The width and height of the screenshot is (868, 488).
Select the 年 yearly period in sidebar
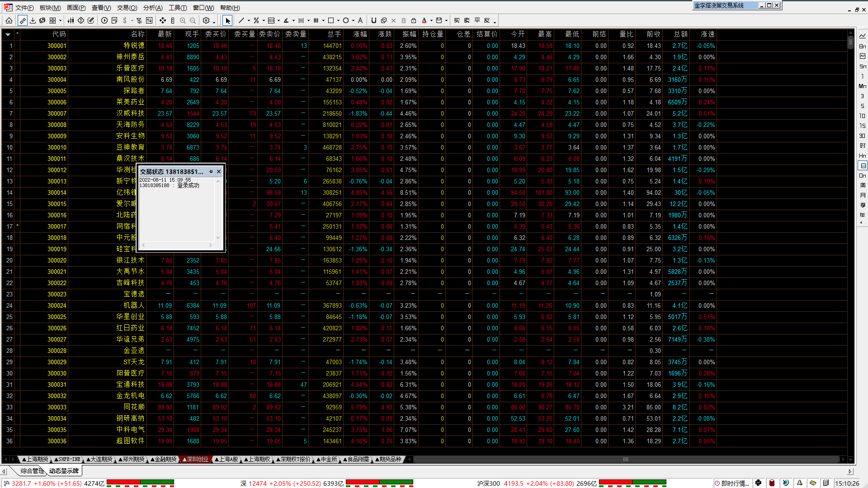[x=863, y=215]
